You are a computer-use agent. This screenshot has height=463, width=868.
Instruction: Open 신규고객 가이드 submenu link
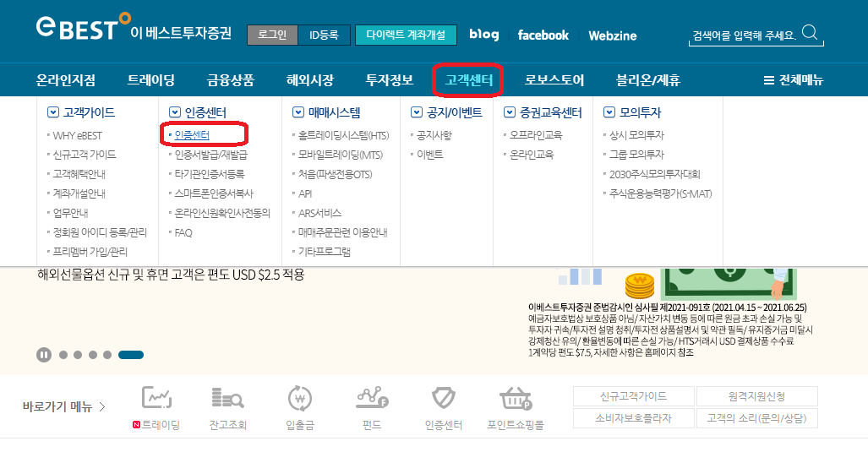click(85, 155)
